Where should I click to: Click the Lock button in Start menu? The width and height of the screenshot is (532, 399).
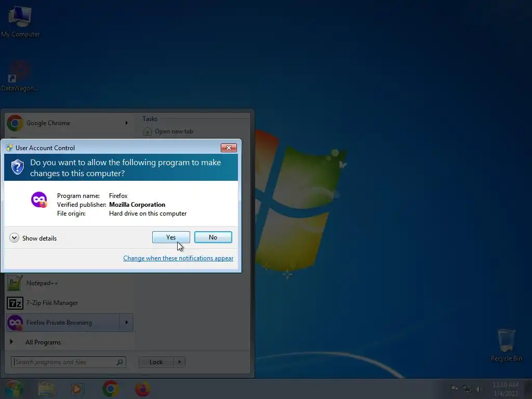(156, 362)
